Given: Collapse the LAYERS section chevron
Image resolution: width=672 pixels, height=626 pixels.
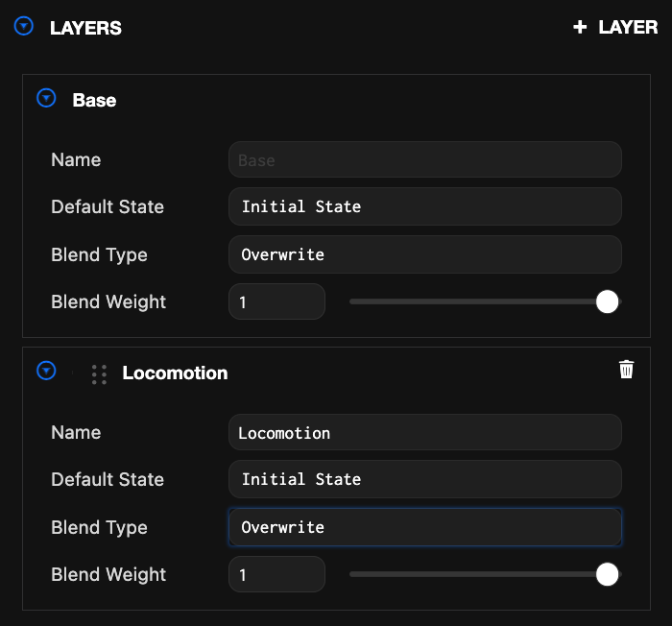Looking at the screenshot, I should pos(24,27).
